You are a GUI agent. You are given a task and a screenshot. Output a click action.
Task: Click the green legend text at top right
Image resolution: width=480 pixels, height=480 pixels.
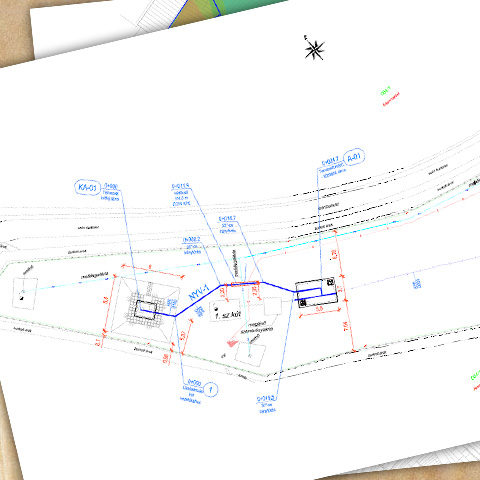coord(385,91)
